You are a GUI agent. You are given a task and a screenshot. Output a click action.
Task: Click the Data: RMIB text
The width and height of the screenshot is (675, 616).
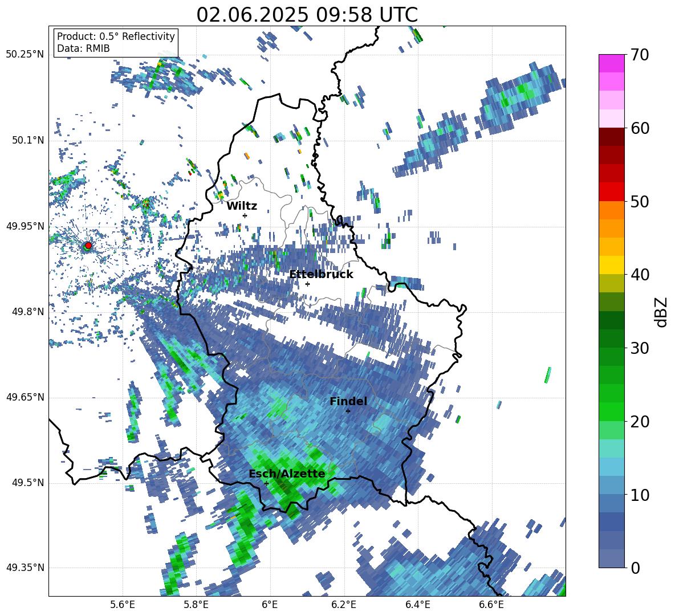83,48
